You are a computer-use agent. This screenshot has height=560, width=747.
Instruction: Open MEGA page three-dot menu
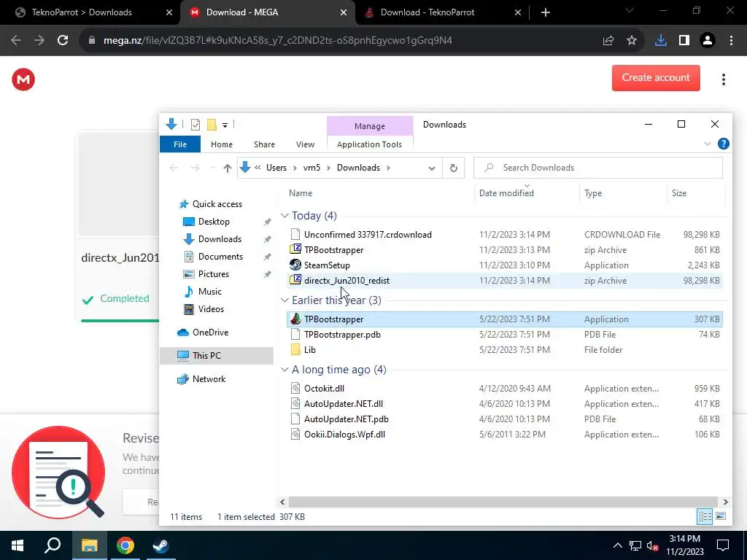click(723, 79)
